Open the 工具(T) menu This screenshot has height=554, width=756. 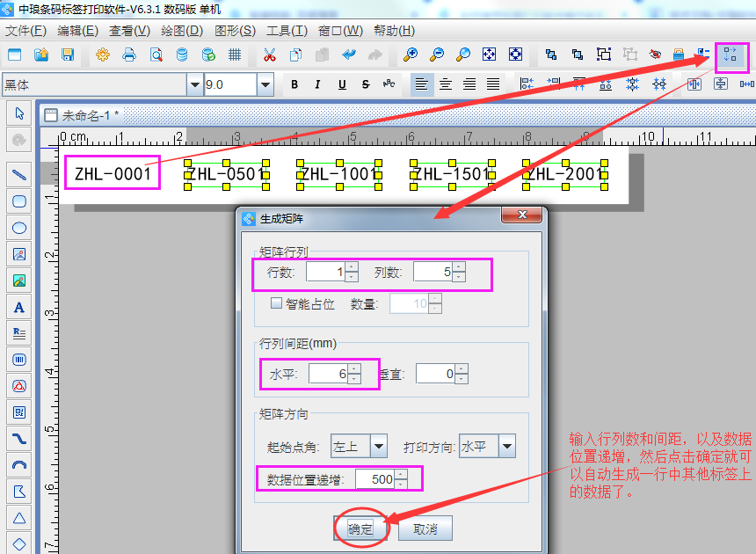click(287, 30)
